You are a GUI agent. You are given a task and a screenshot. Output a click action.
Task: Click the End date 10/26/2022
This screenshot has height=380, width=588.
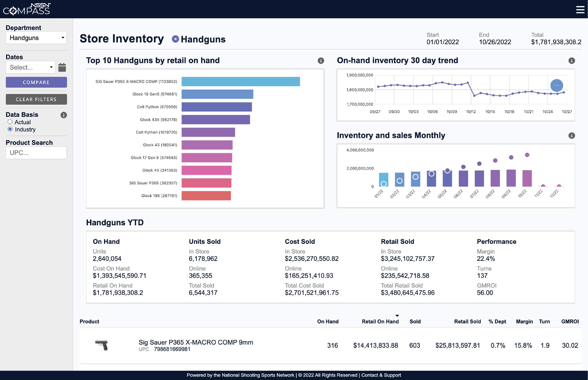click(495, 42)
